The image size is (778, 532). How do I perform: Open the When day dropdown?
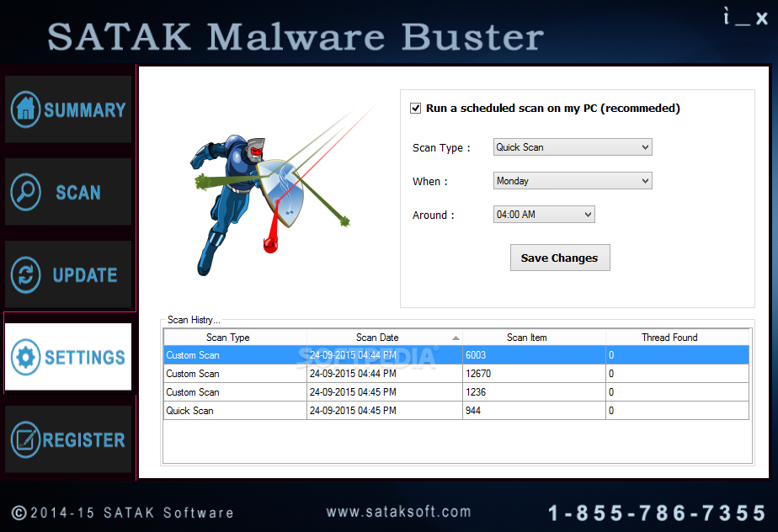[573, 181]
